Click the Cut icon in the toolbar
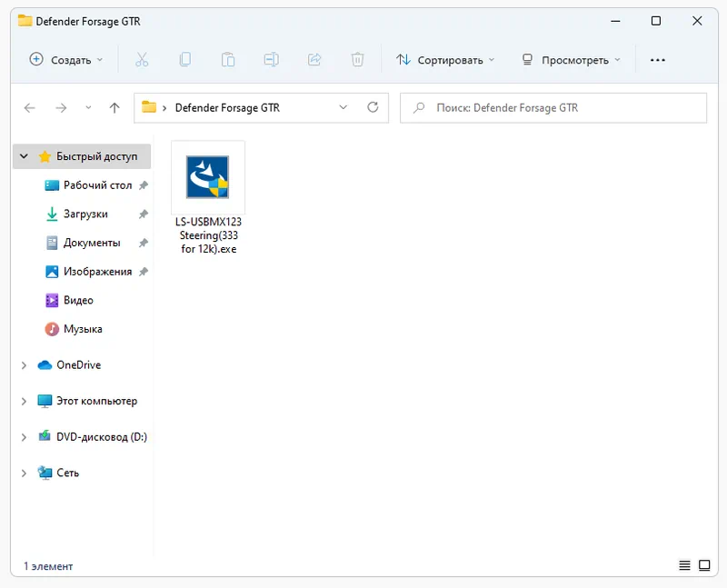The width and height of the screenshot is (727, 588). [141, 59]
